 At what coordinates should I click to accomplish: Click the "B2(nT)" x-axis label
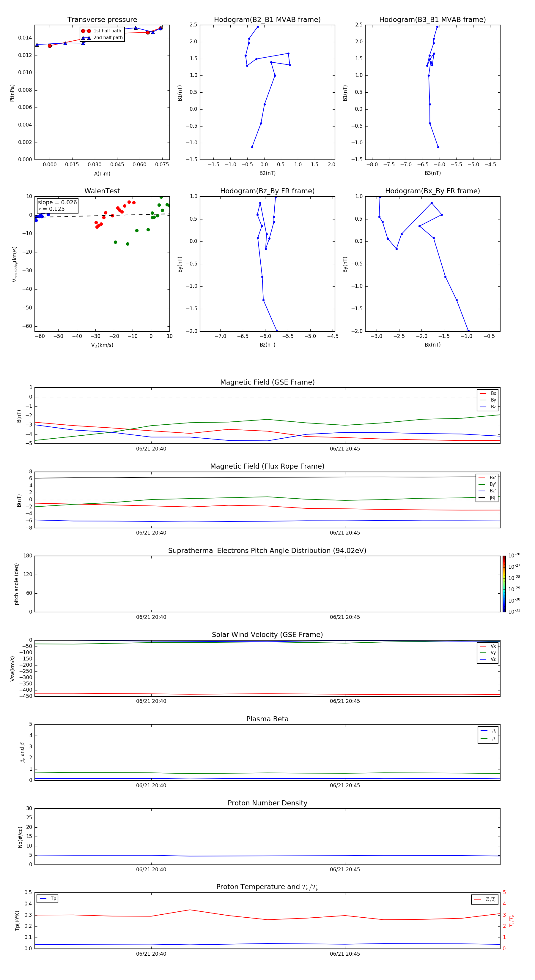(x=267, y=173)
